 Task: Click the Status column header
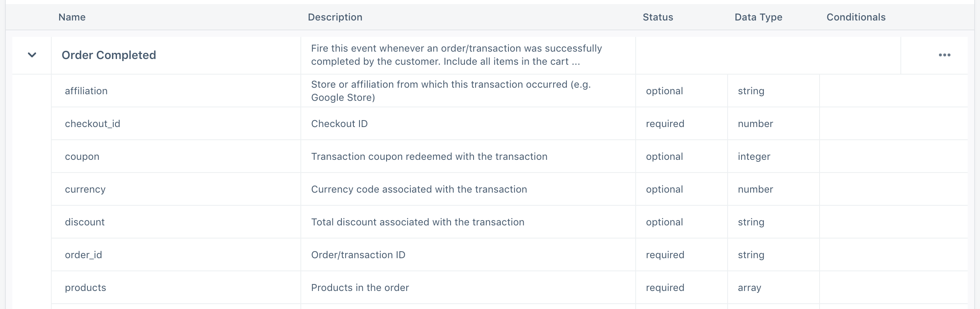(657, 17)
